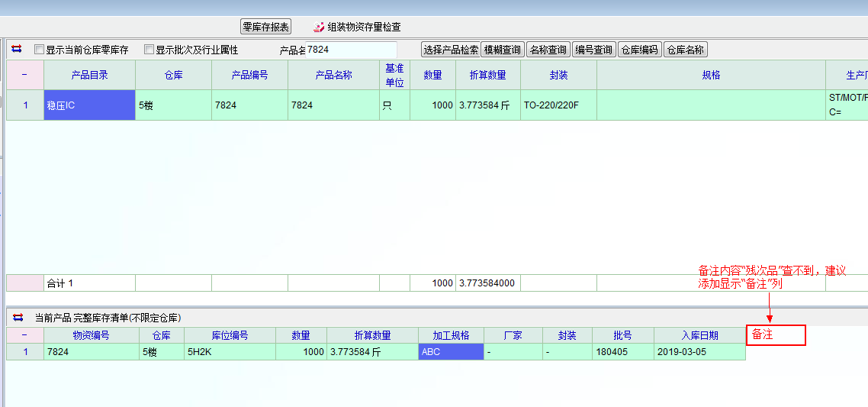Toggle the 显示批次及行业属性 checkbox

tap(149, 50)
